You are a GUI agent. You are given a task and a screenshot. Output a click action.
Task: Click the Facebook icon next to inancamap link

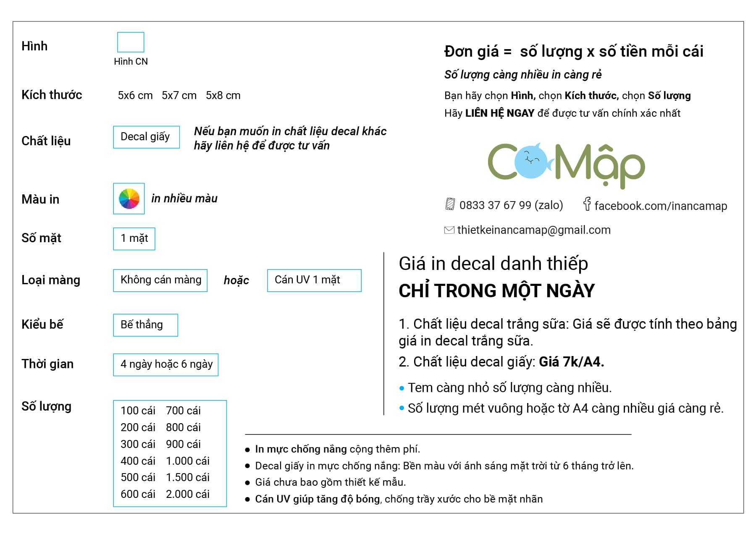click(x=587, y=204)
